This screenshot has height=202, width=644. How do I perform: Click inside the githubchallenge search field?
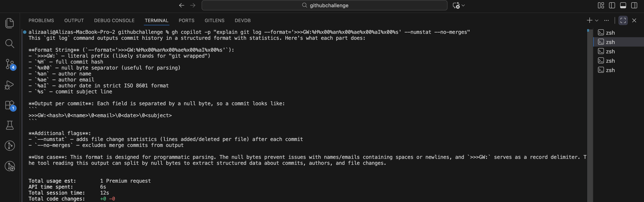pyautogui.click(x=325, y=5)
